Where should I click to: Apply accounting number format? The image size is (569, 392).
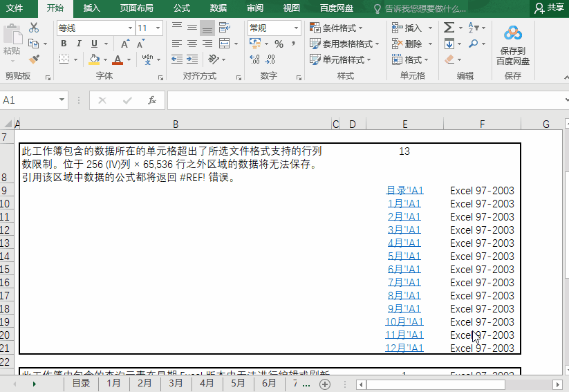click(x=255, y=44)
